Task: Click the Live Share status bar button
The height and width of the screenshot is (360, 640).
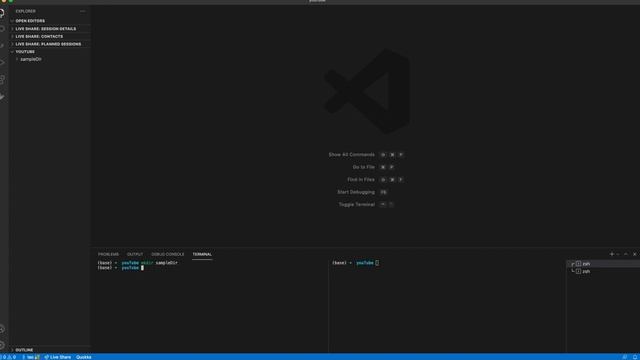Action: click(x=58, y=357)
